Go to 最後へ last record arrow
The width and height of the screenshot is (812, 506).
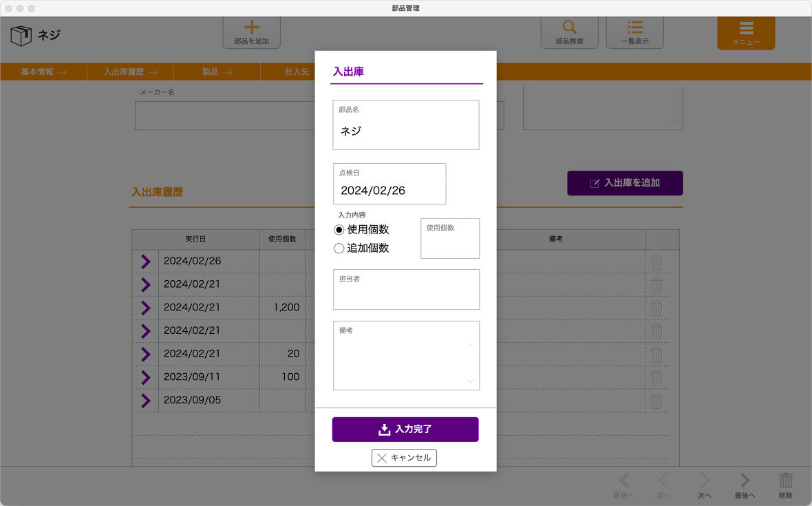745,481
